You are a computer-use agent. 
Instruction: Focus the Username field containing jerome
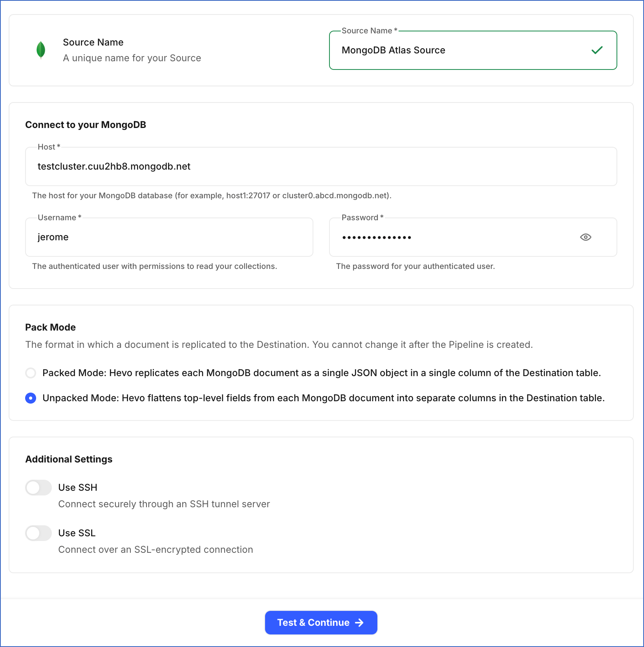[x=169, y=237]
